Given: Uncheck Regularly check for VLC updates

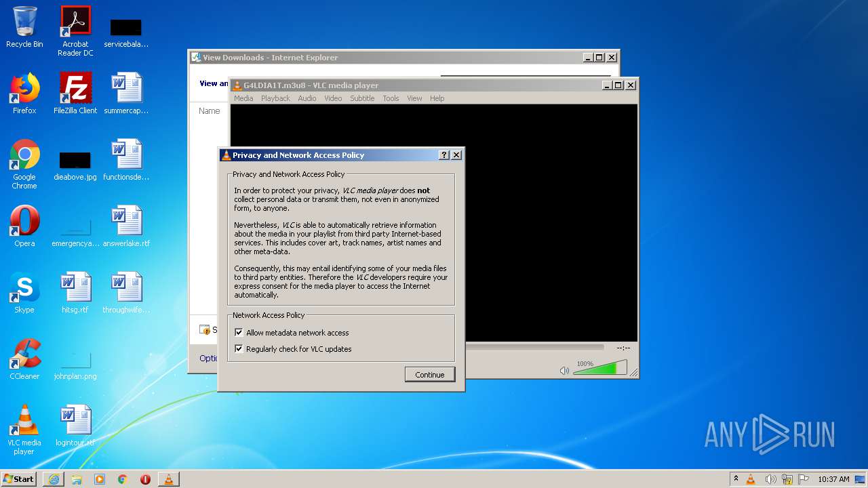Looking at the screenshot, I should pos(239,348).
